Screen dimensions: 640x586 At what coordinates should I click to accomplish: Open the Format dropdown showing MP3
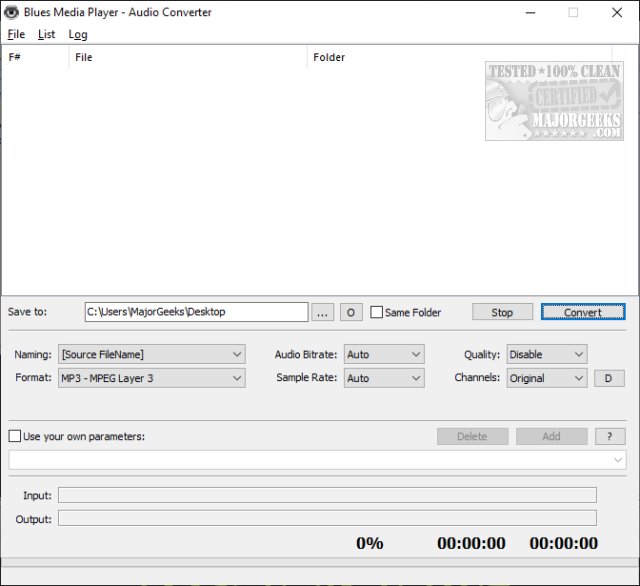point(151,378)
